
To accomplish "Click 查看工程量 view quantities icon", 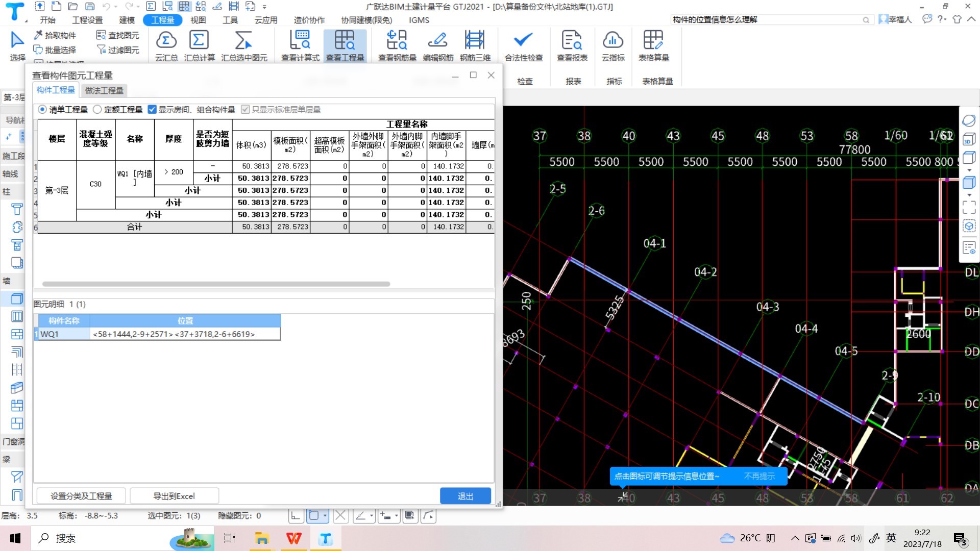I will coord(345,46).
